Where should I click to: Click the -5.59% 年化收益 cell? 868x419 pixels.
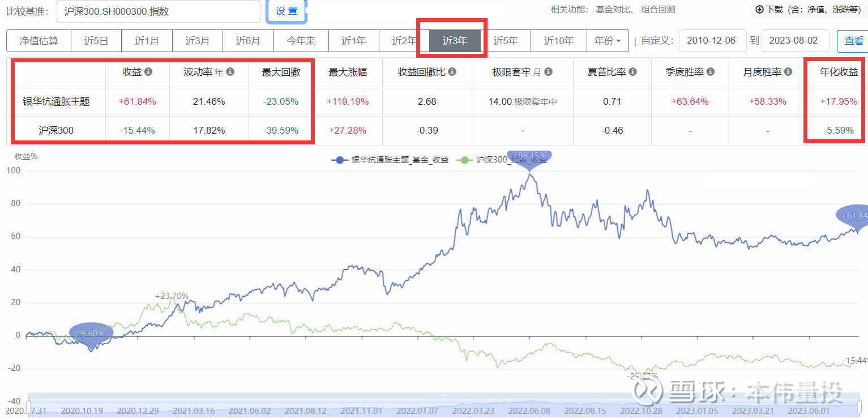(839, 130)
